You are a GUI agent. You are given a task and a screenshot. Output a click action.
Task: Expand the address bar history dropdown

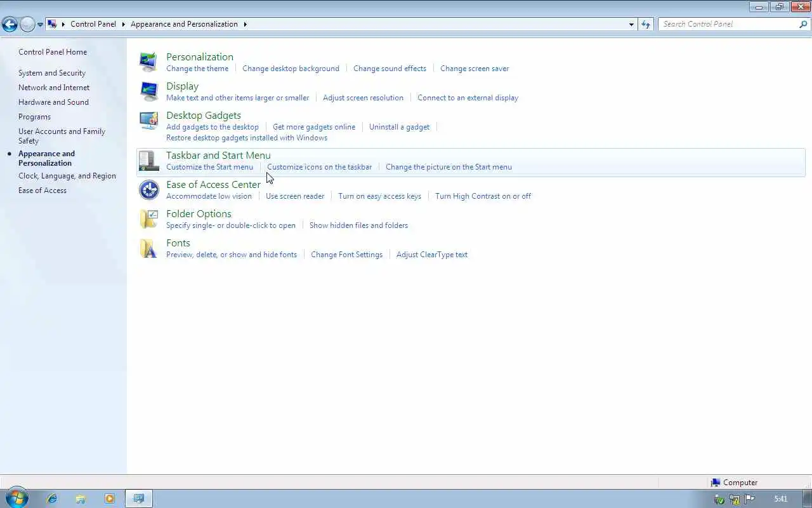(631, 24)
